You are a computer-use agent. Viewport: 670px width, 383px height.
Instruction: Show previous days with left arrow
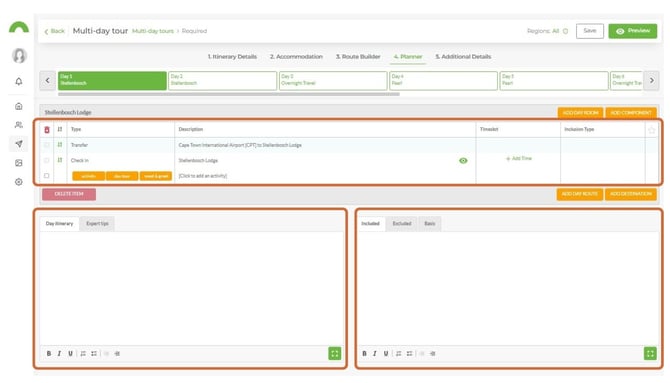click(x=47, y=80)
